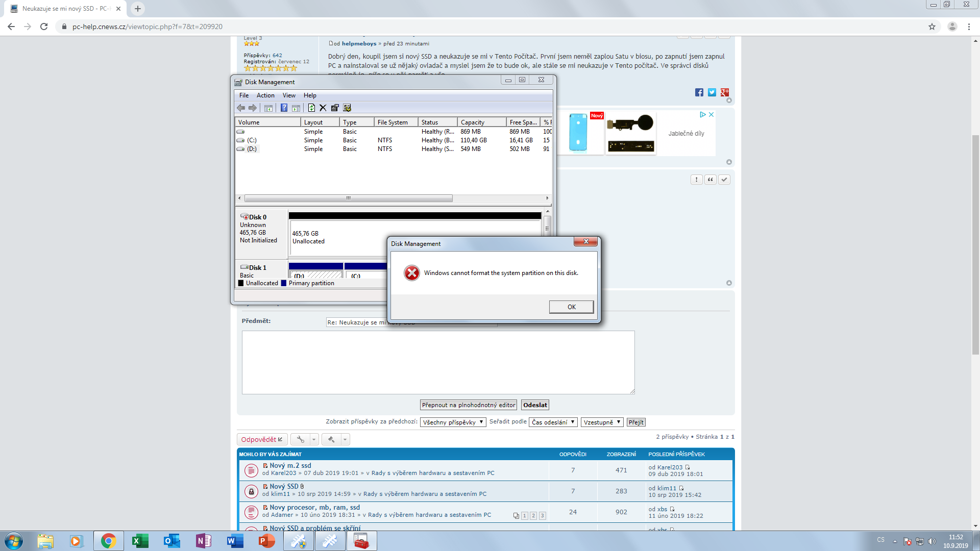Click in the reply message text area
The width and height of the screenshot is (980, 551).
click(x=438, y=362)
